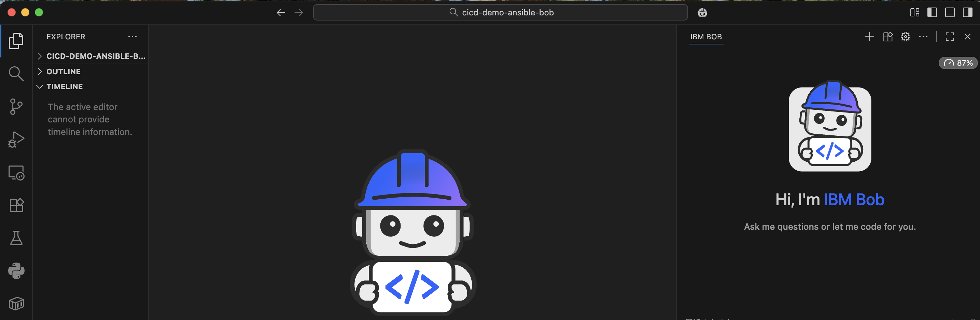Open the Python view in activity bar

pyautogui.click(x=16, y=271)
